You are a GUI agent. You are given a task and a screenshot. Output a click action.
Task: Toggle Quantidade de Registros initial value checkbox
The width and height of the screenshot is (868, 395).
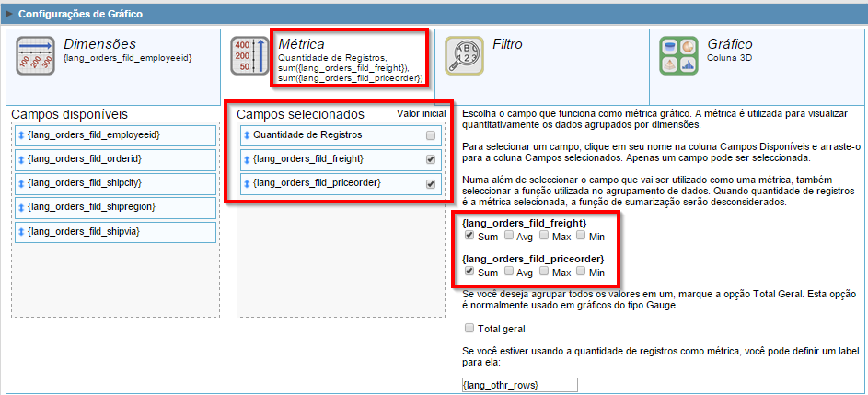(431, 136)
